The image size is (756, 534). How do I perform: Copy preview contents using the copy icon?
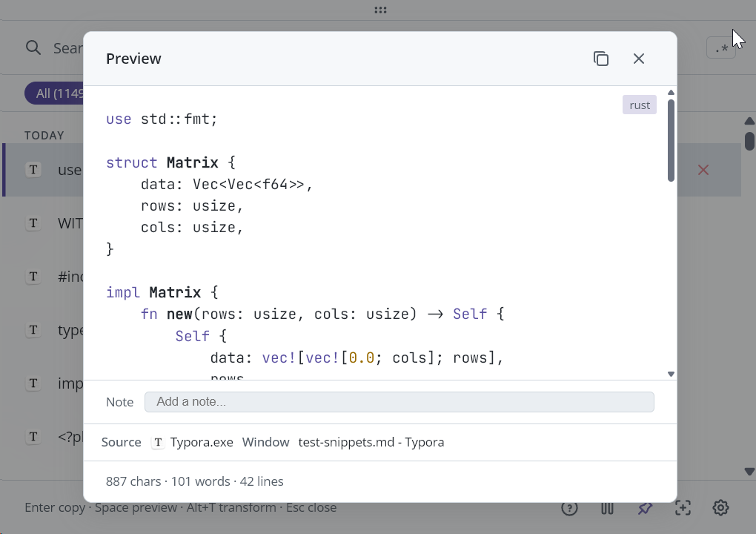pyautogui.click(x=601, y=58)
